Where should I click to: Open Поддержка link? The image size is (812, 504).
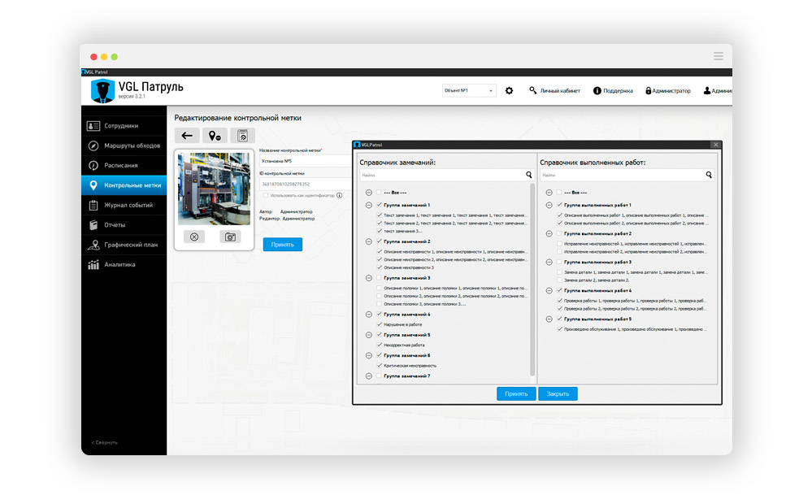click(618, 91)
